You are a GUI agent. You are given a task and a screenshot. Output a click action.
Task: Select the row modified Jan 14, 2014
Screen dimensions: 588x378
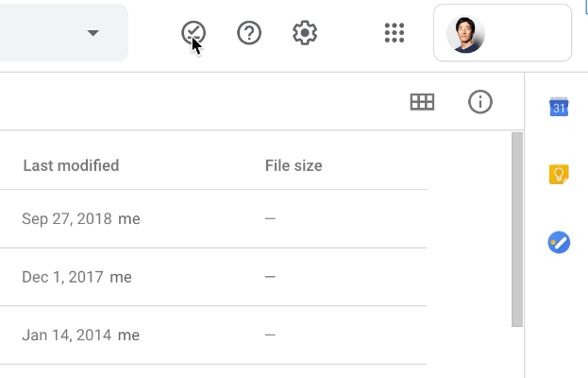pos(213,335)
